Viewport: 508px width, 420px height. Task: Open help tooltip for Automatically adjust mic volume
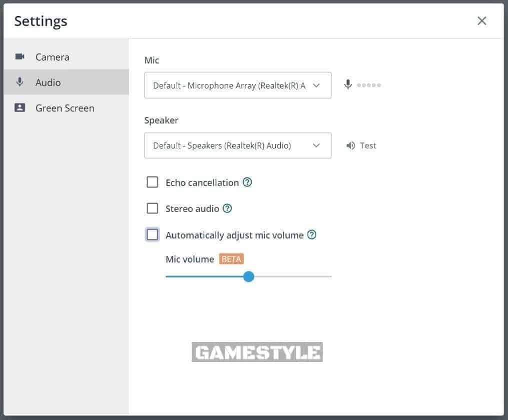(x=312, y=234)
